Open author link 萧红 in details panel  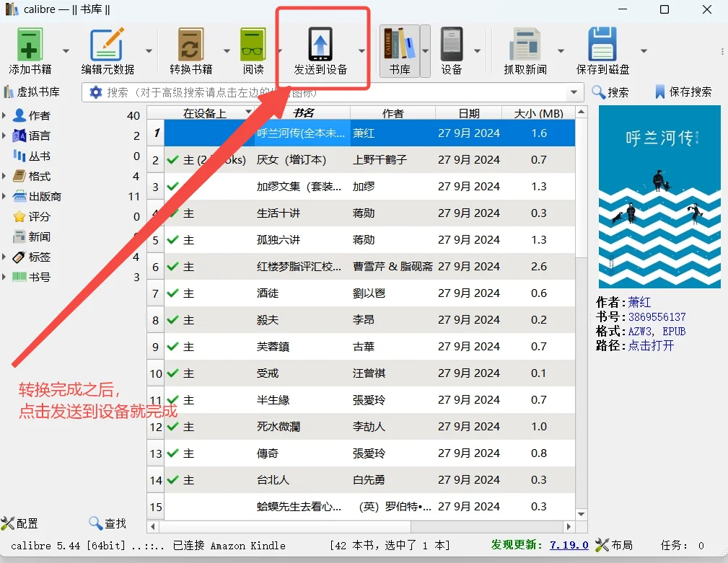click(639, 302)
